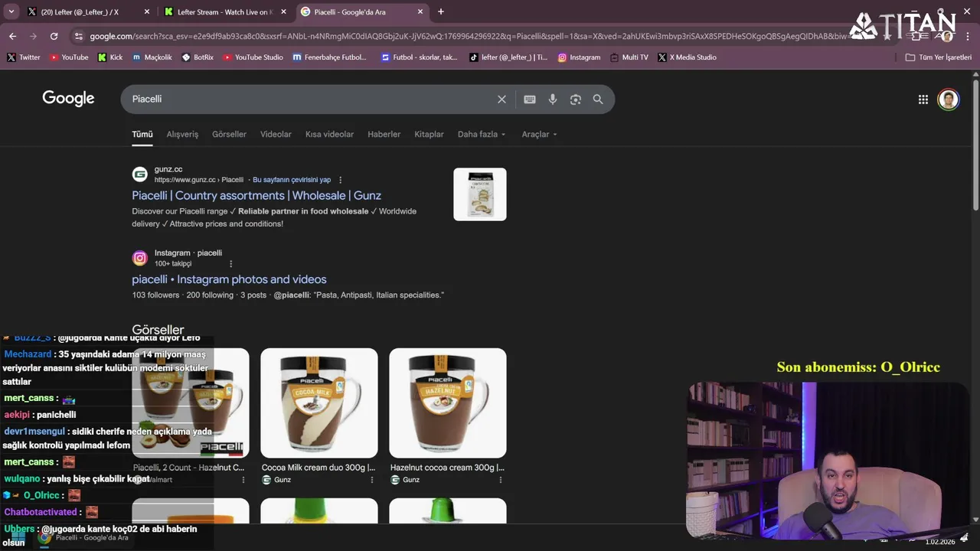Expand the Araçlar dropdown

click(x=539, y=134)
